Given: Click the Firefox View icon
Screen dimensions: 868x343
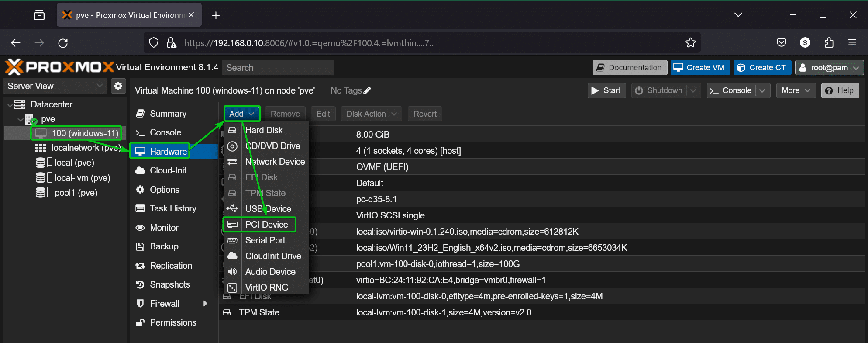Looking at the screenshot, I should point(39,15).
